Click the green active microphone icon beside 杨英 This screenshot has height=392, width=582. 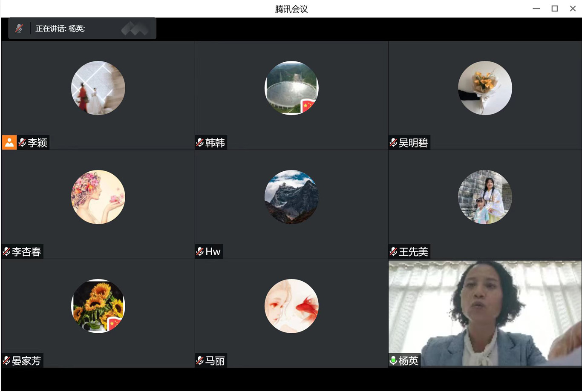[x=393, y=360]
